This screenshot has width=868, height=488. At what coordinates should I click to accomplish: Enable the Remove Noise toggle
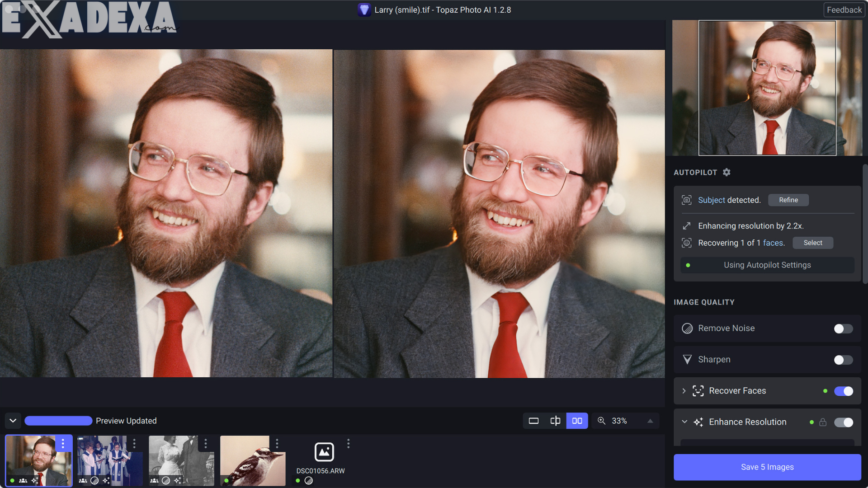tap(843, 328)
